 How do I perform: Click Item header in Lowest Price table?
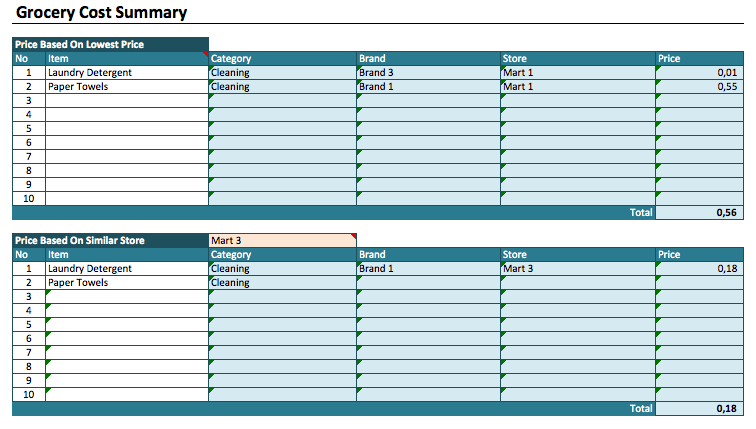click(x=127, y=59)
